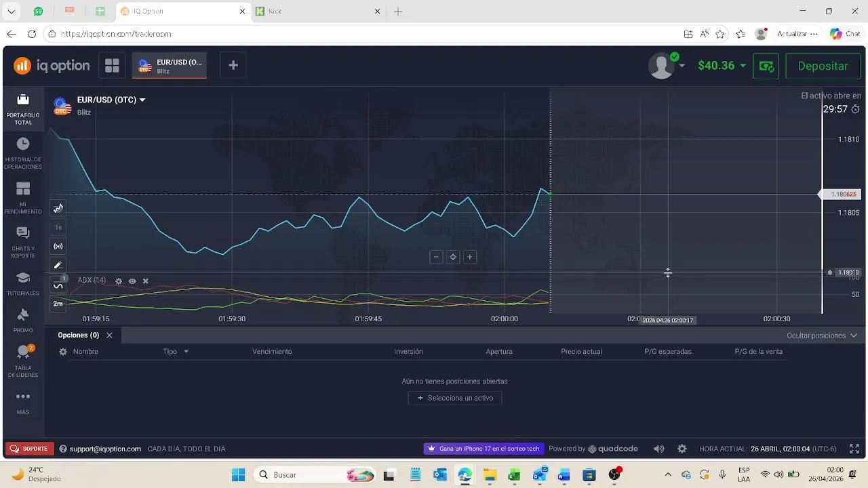The image size is (868, 488).
Task: Select the 2m chart time range
Action: coord(58,304)
